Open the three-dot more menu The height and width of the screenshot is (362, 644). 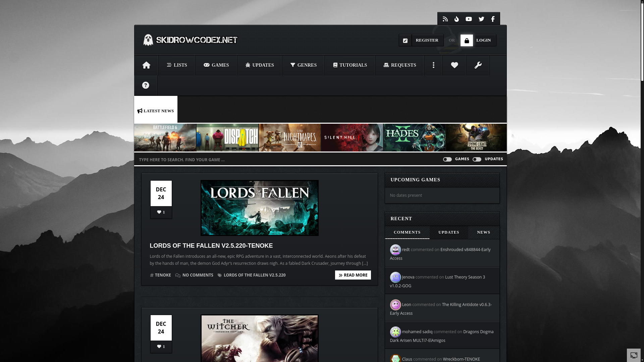coord(433,65)
